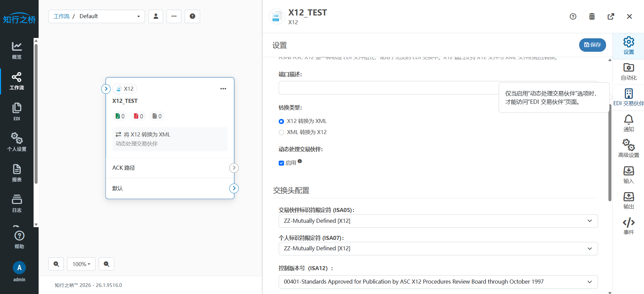Click the 工作流 breadcrumb link

pos(61,16)
